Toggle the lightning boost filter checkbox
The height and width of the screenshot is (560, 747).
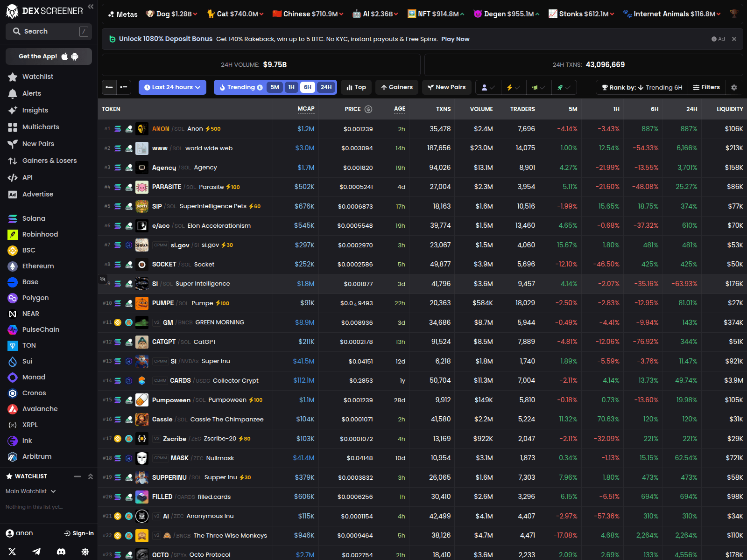click(513, 87)
